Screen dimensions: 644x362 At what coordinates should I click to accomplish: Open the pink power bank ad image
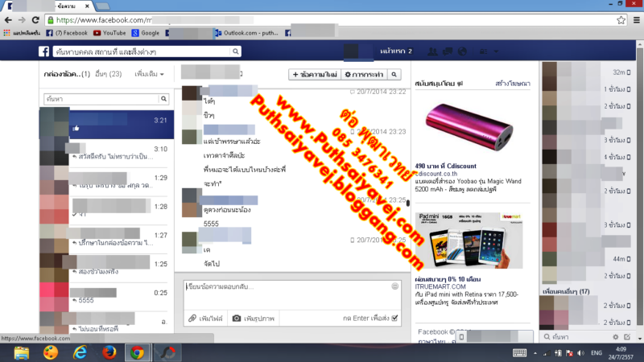click(x=469, y=126)
